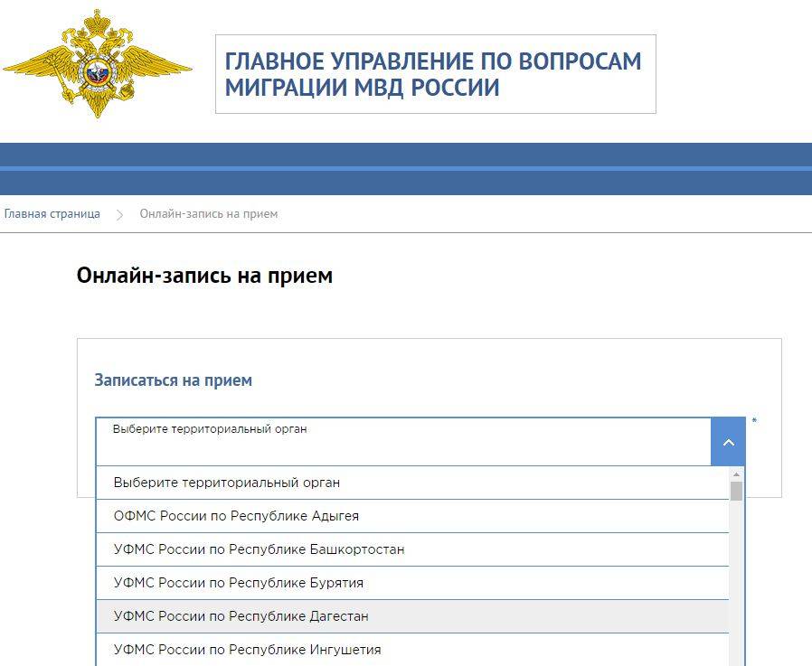812x666 pixels.
Task: Click the 'Записаться на прием' section heading
Action: (173, 380)
